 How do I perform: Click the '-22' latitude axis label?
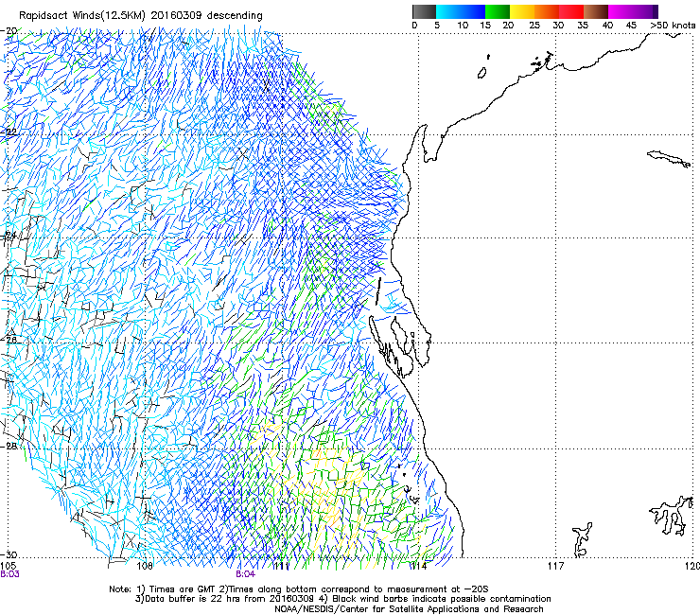pyautogui.click(x=9, y=132)
